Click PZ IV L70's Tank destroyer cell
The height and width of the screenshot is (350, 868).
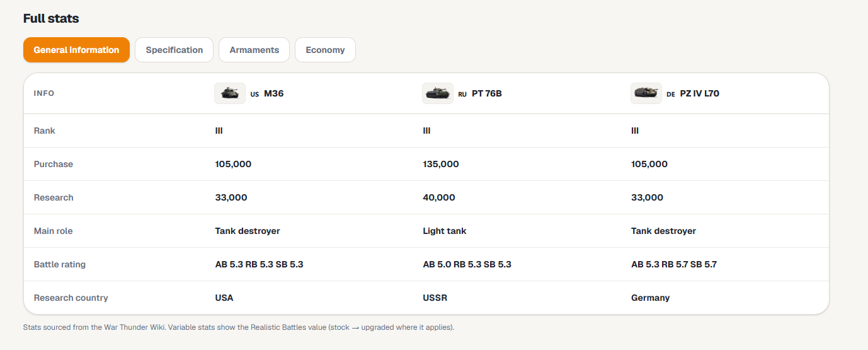663,231
